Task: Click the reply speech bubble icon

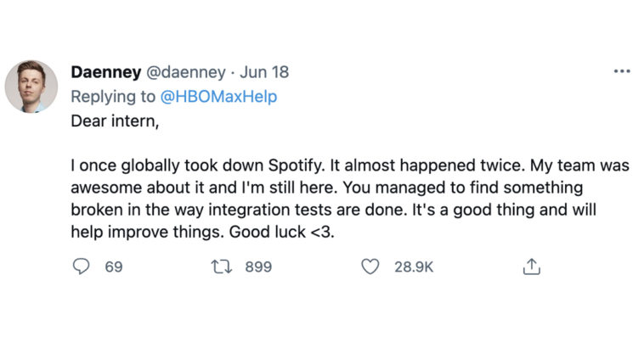Action: point(81,267)
